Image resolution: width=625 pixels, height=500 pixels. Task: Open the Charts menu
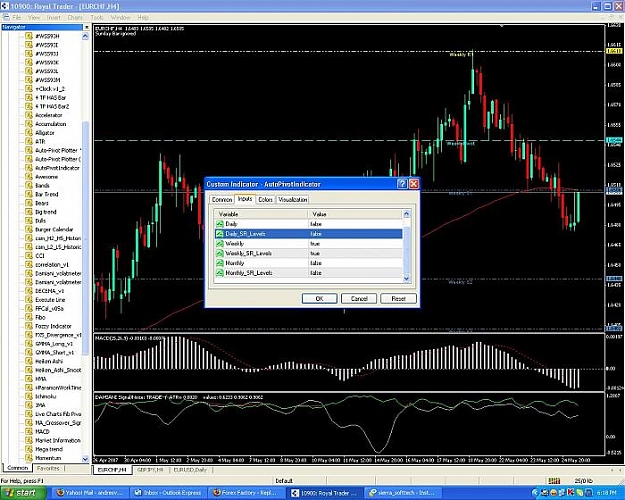[75, 18]
